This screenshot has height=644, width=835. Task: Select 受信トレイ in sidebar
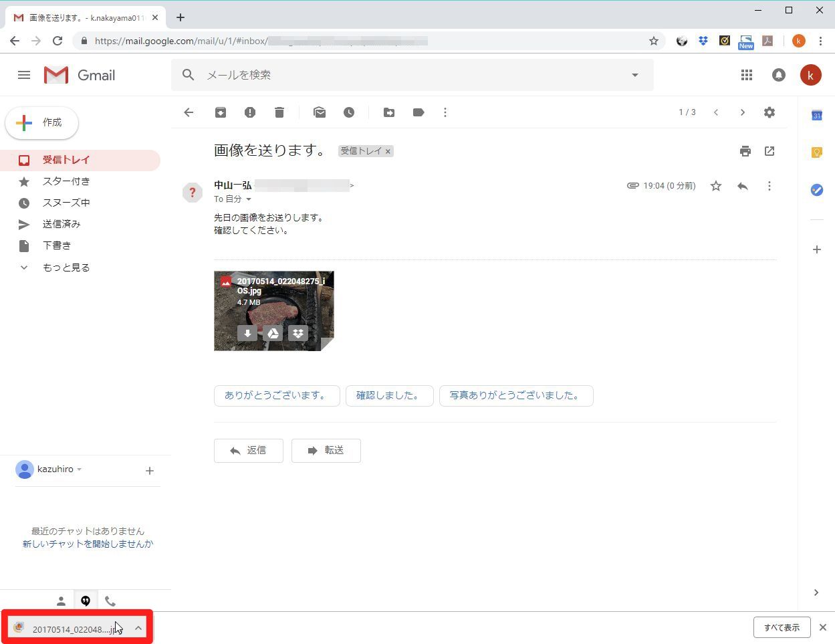(x=80, y=160)
